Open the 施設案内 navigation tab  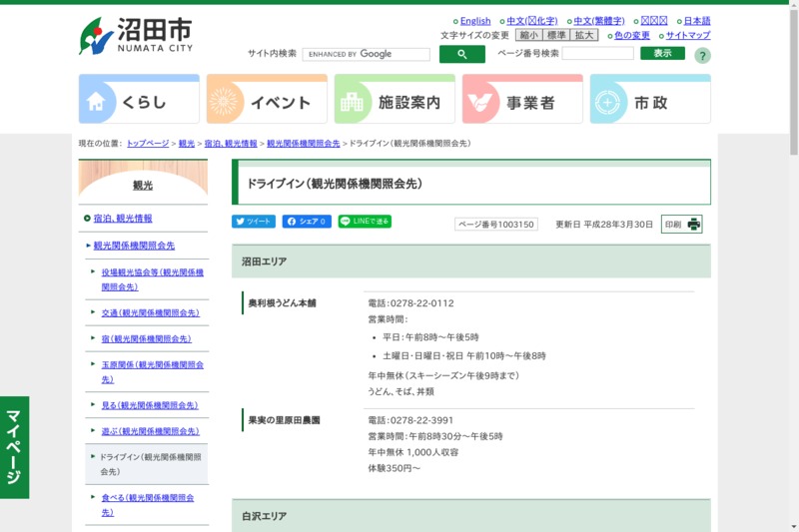(395, 100)
